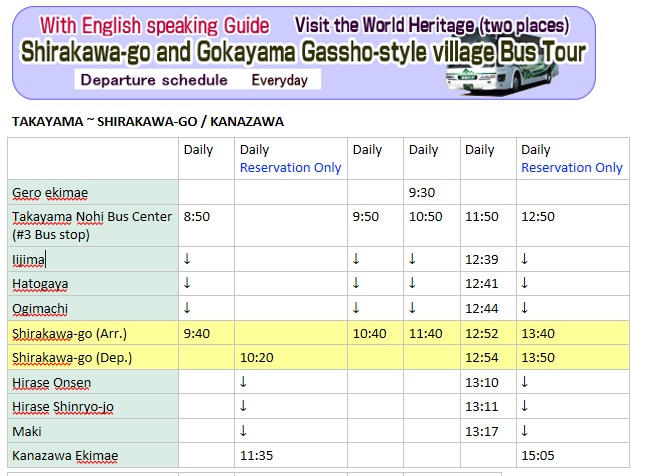Image resolution: width=658 pixels, height=476 pixels.
Task: Click the 9:30 Gero ekimae time
Action: [422, 193]
